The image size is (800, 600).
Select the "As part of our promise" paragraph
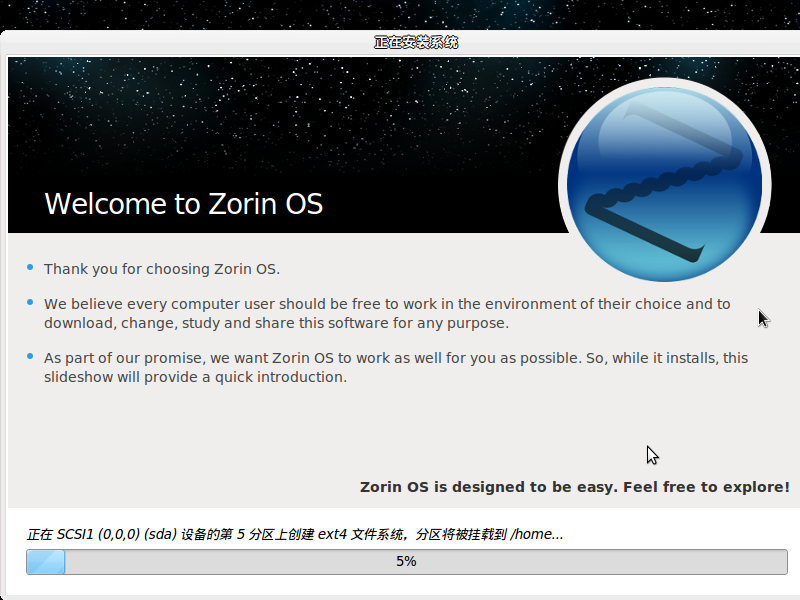pyautogui.click(x=396, y=367)
